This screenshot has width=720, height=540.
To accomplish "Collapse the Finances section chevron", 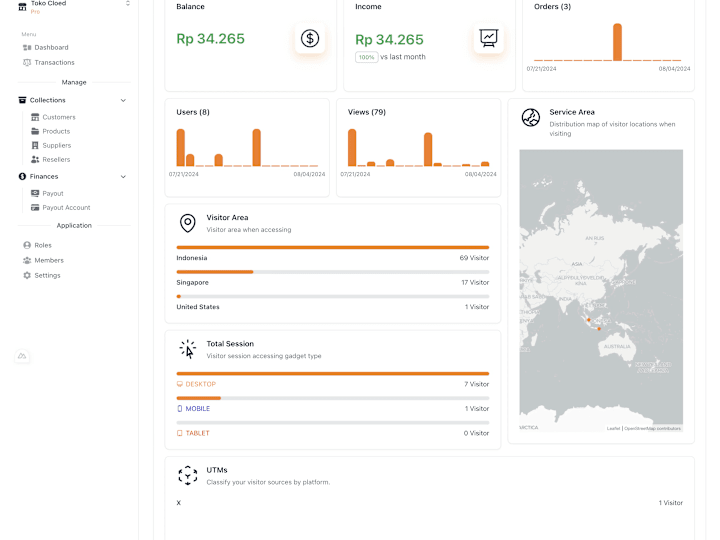I will coord(123,177).
